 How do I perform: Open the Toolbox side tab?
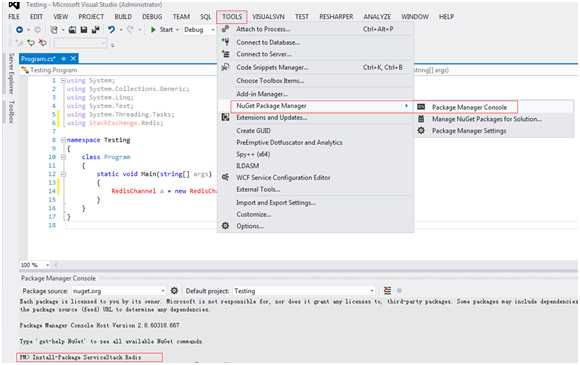pos(11,111)
